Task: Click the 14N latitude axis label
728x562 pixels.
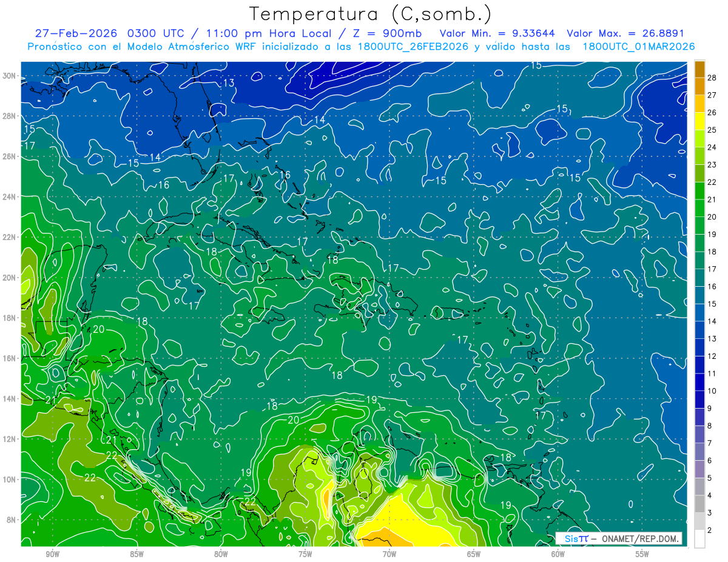Action: (10, 398)
